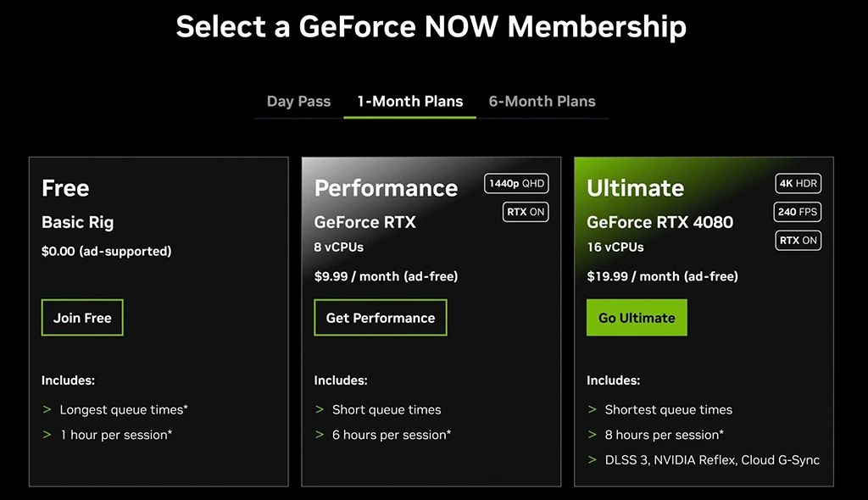Click the chevron beside 6 hours per session
The image size is (868, 500).
pyautogui.click(x=321, y=434)
